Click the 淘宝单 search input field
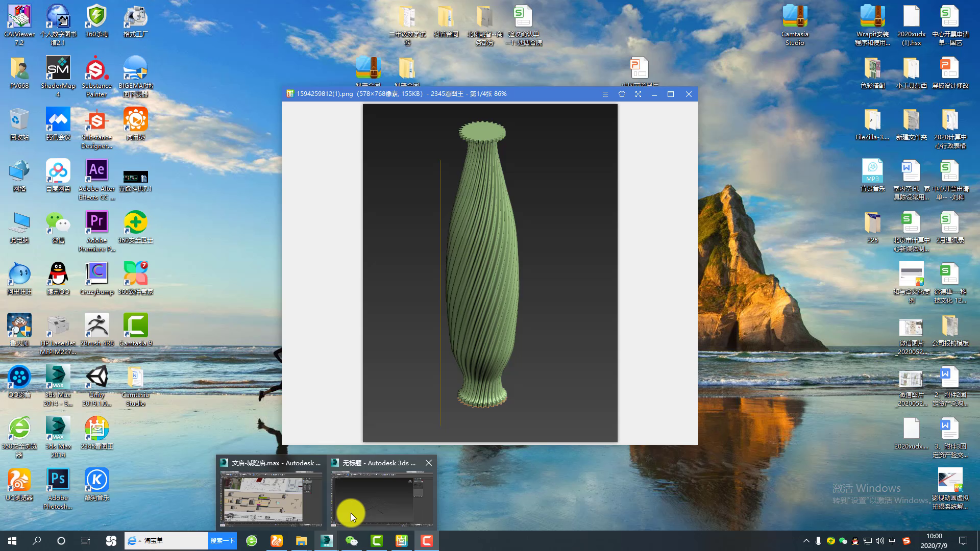 pyautogui.click(x=174, y=541)
